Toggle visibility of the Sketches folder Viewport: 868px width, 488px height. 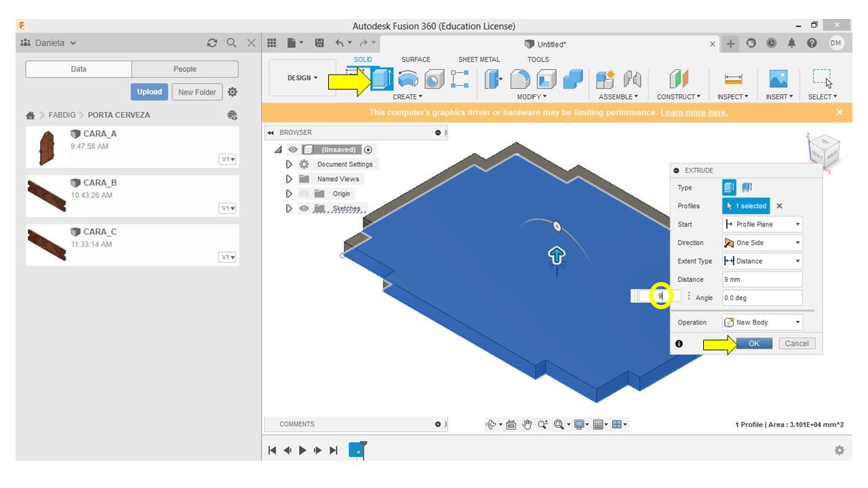[304, 209]
